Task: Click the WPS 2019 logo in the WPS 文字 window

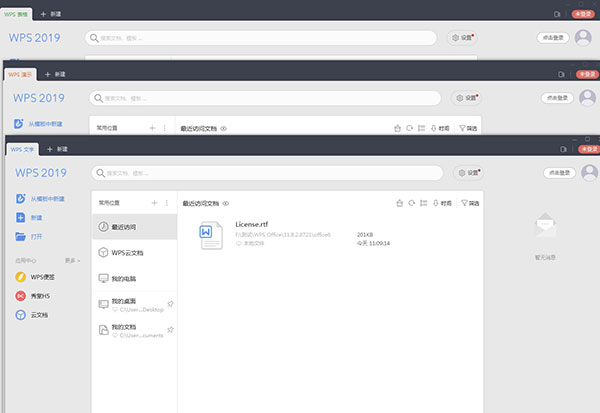Action: 41,173
